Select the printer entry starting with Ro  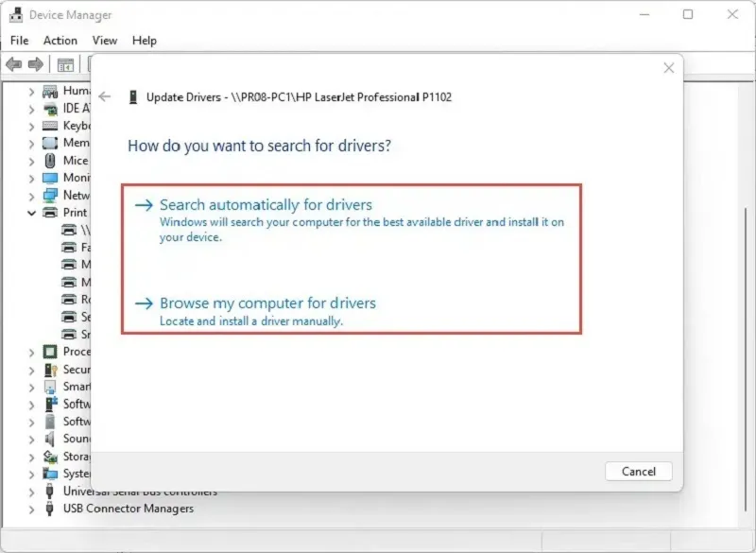[77, 300]
